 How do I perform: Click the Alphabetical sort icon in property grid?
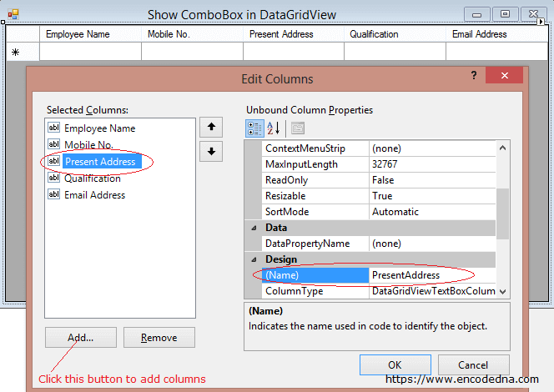[274, 128]
